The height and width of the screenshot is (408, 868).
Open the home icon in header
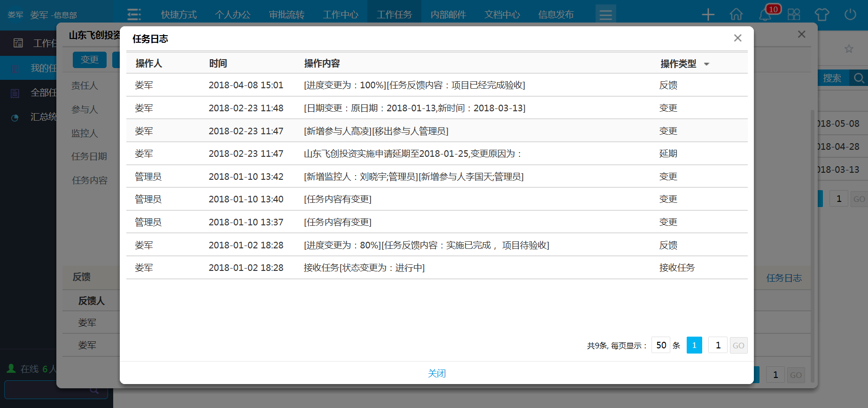coord(736,15)
